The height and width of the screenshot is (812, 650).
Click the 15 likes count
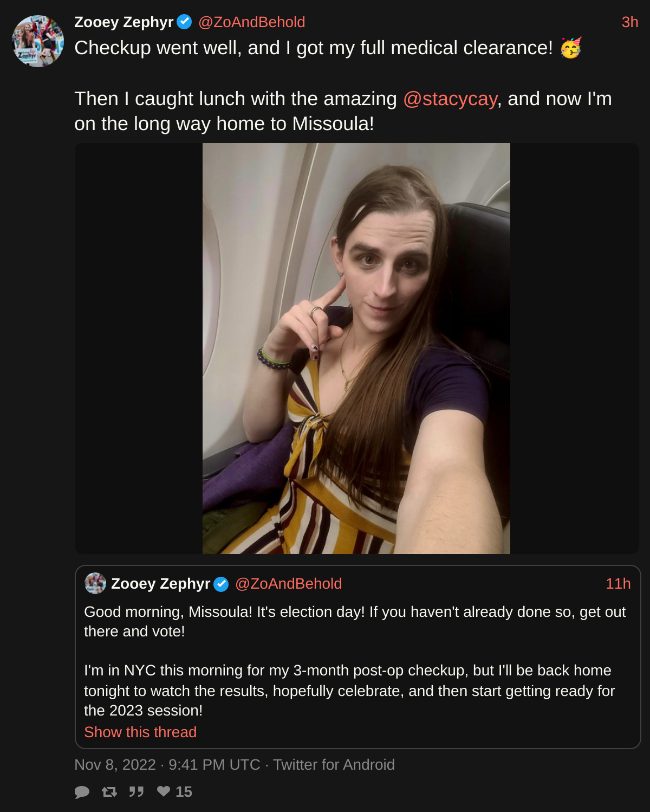coord(184,792)
